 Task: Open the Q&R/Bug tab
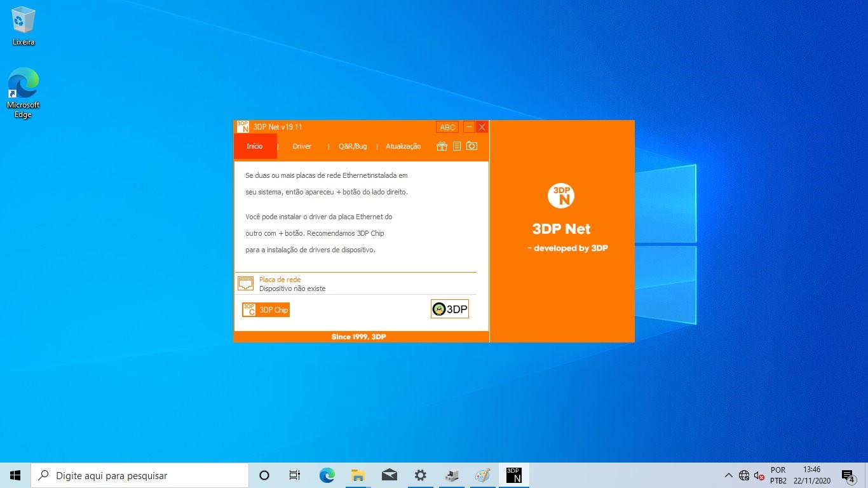click(x=353, y=146)
